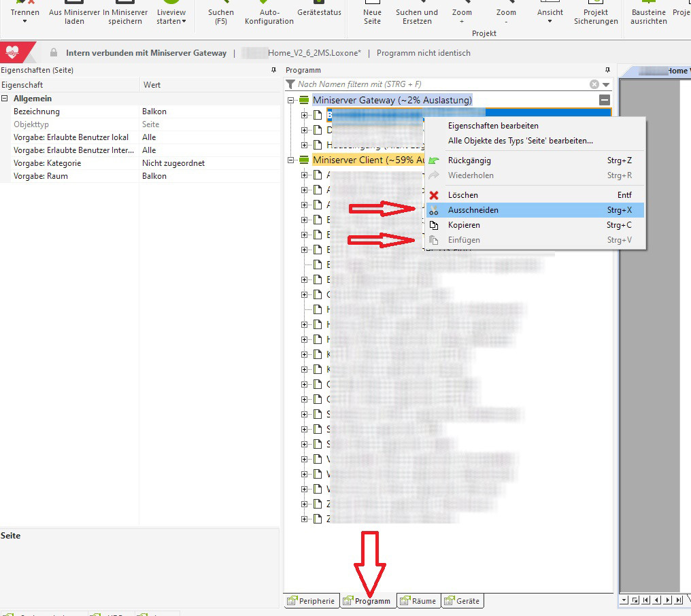Select the Hauseingang page icon

point(318,145)
